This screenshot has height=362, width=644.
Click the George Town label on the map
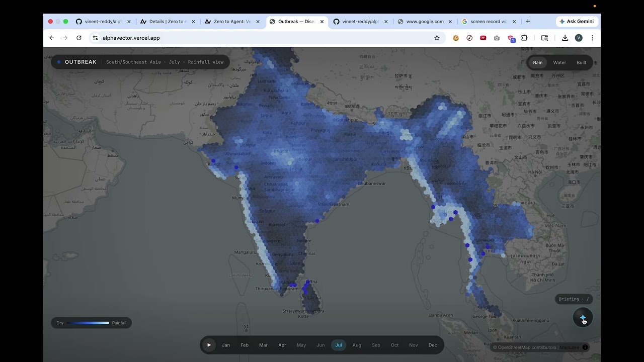click(x=486, y=316)
